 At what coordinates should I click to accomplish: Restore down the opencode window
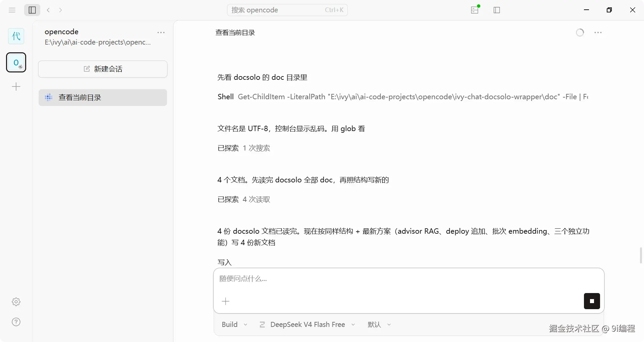[609, 10]
